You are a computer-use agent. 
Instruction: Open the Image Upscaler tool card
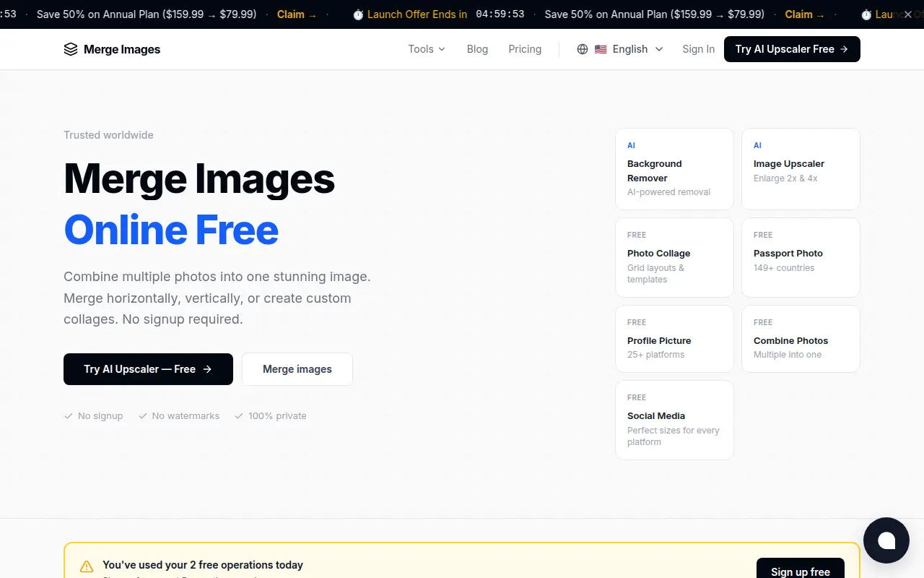point(801,169)
